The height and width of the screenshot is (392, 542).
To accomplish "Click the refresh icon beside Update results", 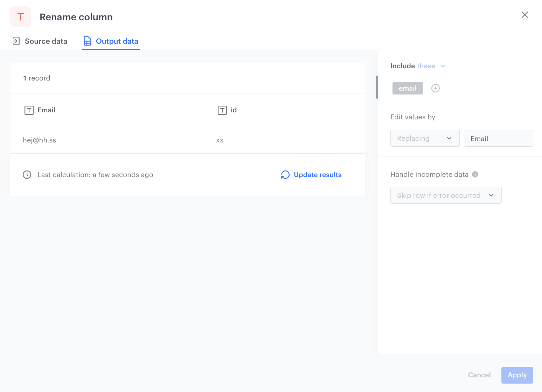I will pyautogui.click(x=285, y=175).
